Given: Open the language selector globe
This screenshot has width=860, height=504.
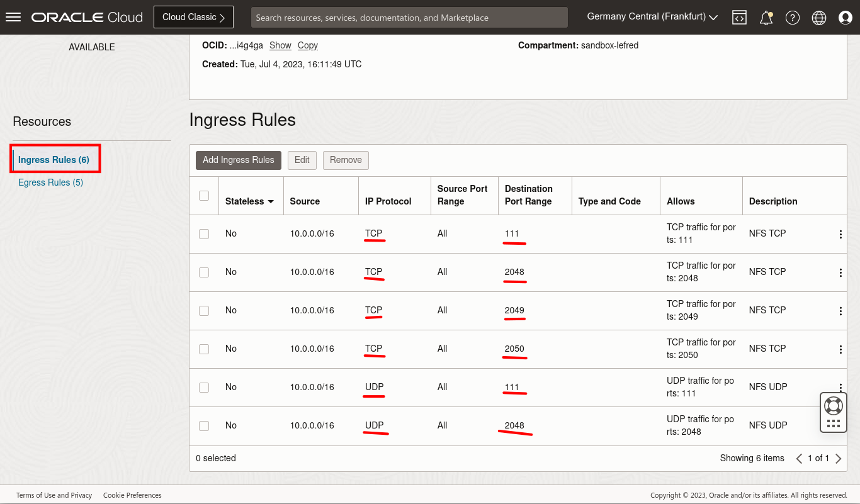Looking at the screenshot, I should 818,17.
